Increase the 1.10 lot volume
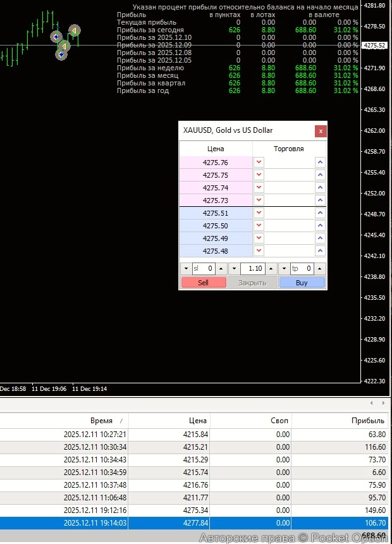This screenshot has width=392, height=544. click(x=271, y=268)
